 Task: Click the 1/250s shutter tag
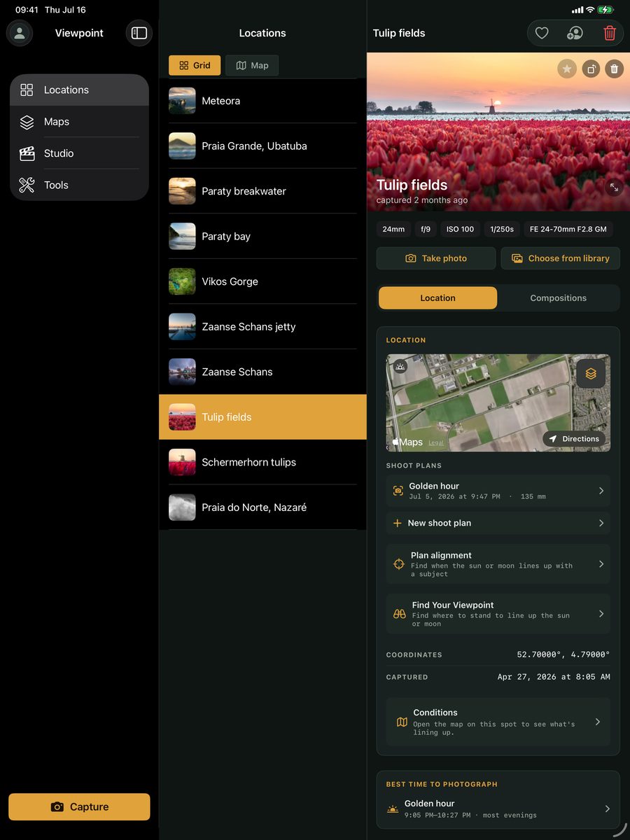tap(502, 229)
